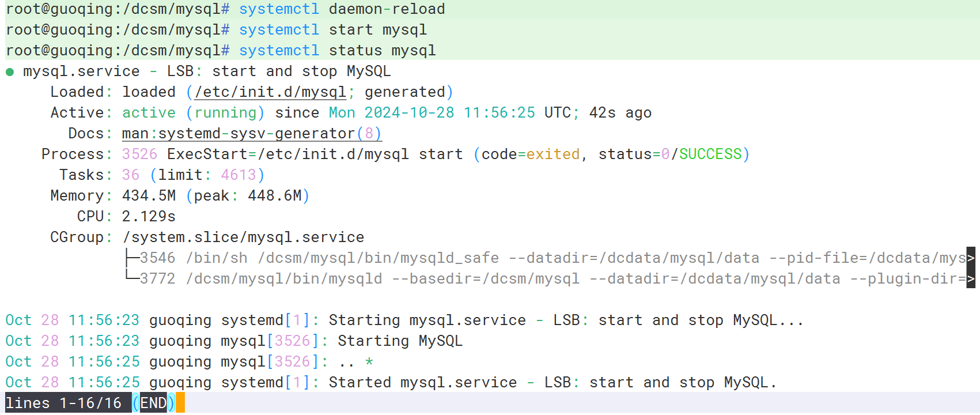Screen dimensions: 980x415
Task: Click the /system.slice/mysql.service CGroup path
Action: (x=243, y=237)
